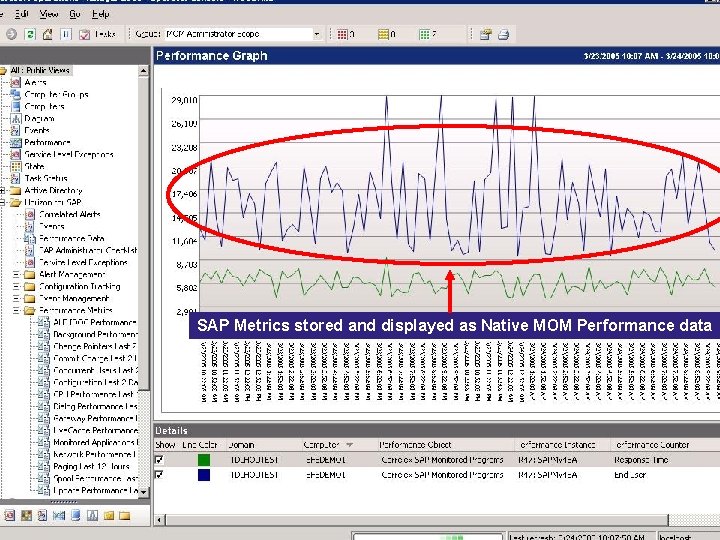Switch to Diagram view bottom navigation icon

coord(92,516)
